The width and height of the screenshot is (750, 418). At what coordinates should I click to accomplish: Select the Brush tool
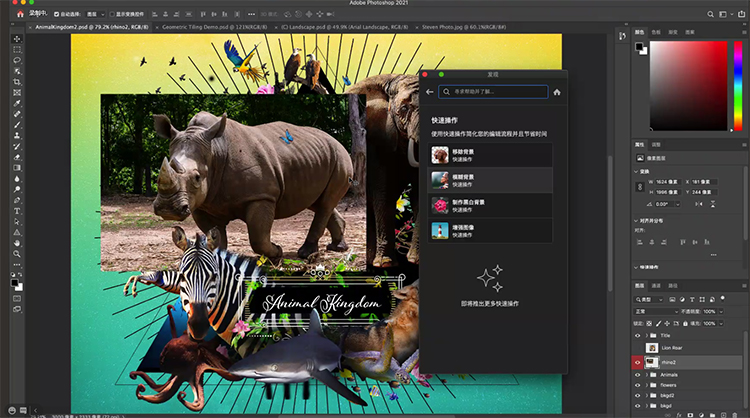[x=17, y=125]
